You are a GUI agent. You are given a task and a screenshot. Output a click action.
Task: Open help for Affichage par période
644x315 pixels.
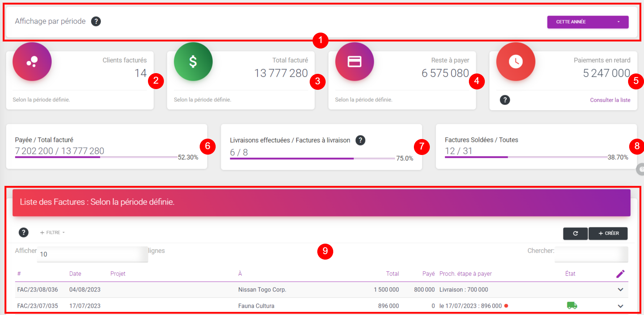pos(96,21)
